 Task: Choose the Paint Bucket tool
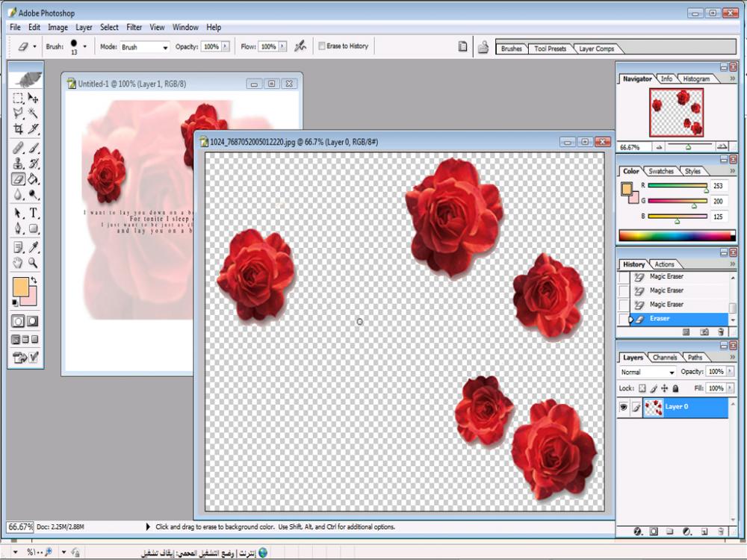click(34, 179)
